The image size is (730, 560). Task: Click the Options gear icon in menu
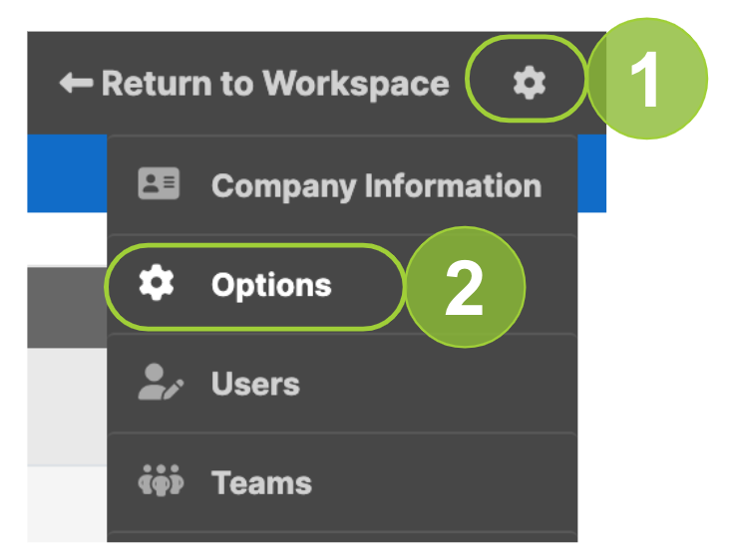(157, 283)
